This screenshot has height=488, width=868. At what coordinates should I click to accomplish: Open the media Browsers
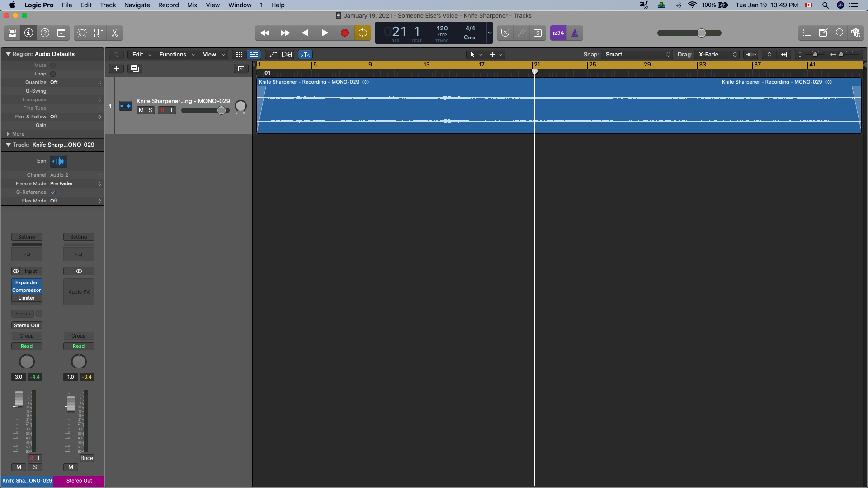[x=855, y=33]
